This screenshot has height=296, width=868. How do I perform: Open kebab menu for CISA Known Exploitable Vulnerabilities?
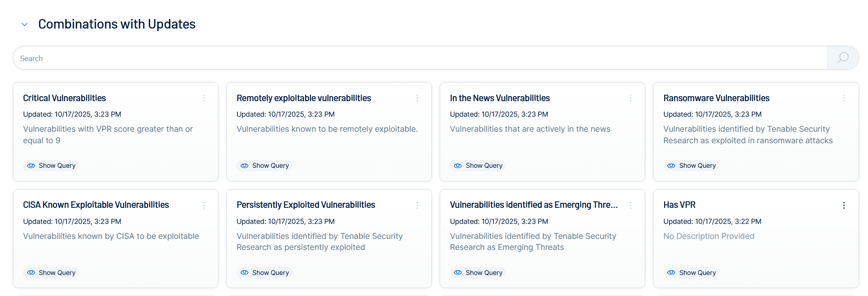(204, 205)
